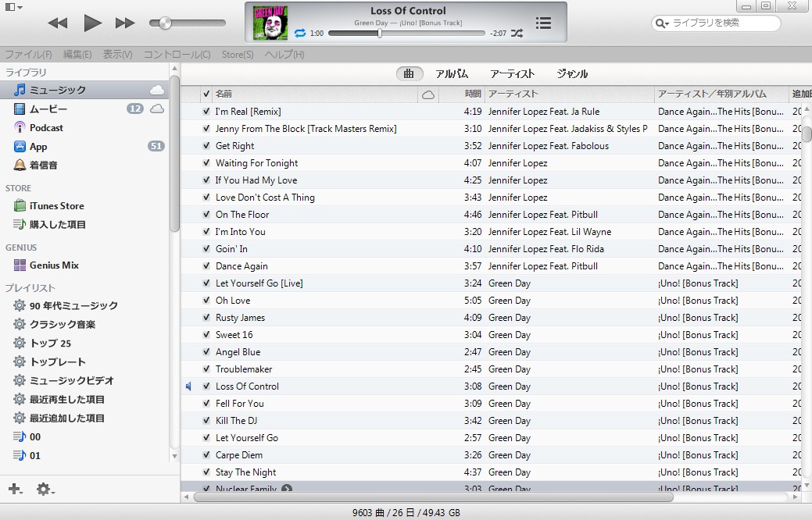Viewport: 812px width, 520px height.
Task: Open the Up Next list icon
Action: click(x=543, y=23)
